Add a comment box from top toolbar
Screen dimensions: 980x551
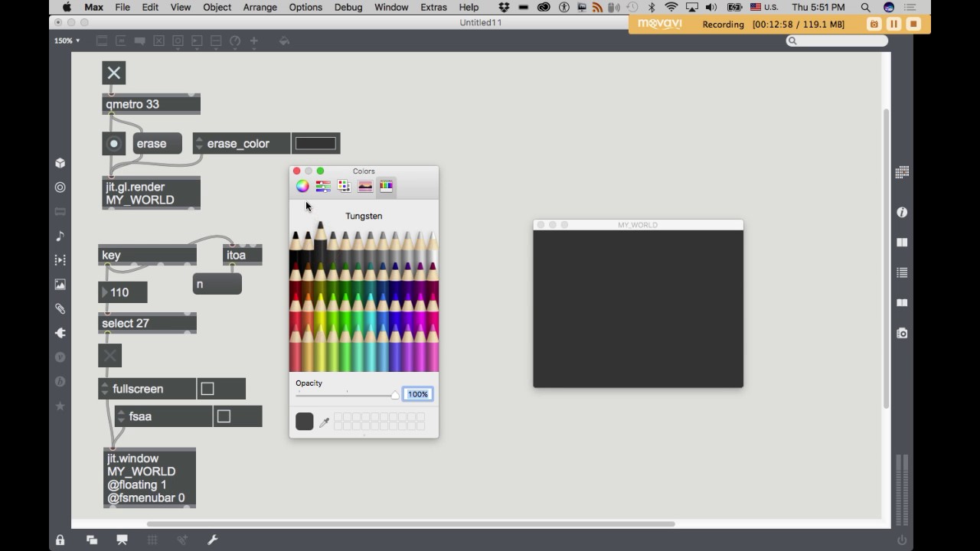[x=139, y=41]
